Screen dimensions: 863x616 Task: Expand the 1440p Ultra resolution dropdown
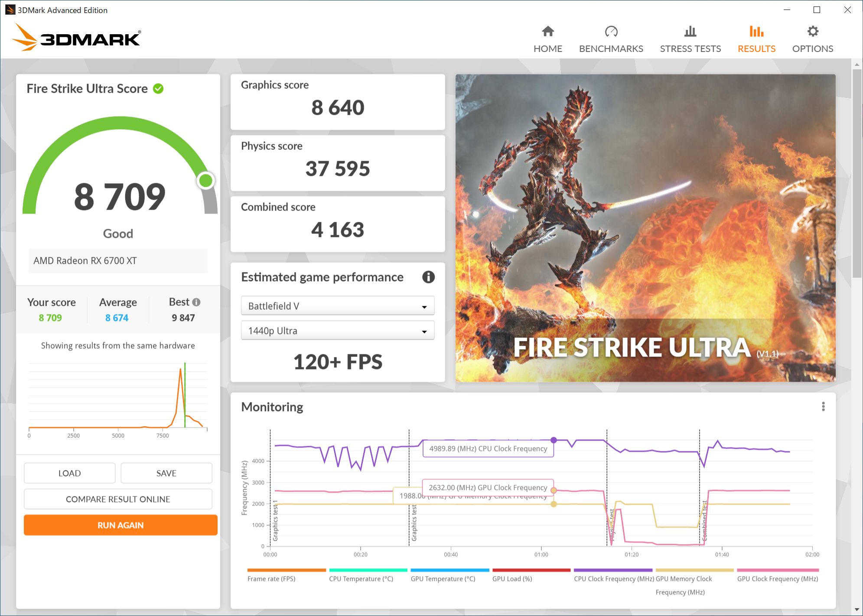click(x=338, y=331)
